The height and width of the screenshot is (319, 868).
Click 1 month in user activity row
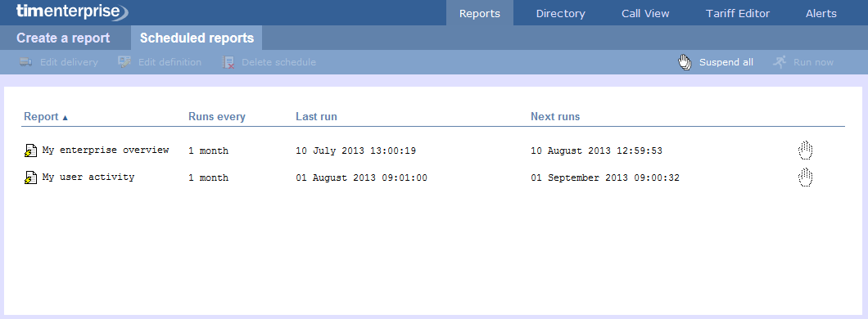(208, 178)
